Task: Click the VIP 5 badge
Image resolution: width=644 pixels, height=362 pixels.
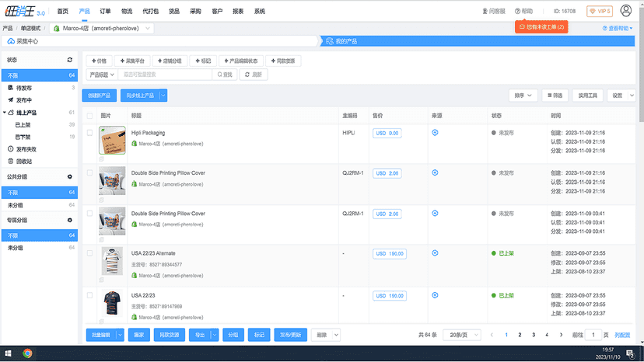Action: (x=600, y=11)
